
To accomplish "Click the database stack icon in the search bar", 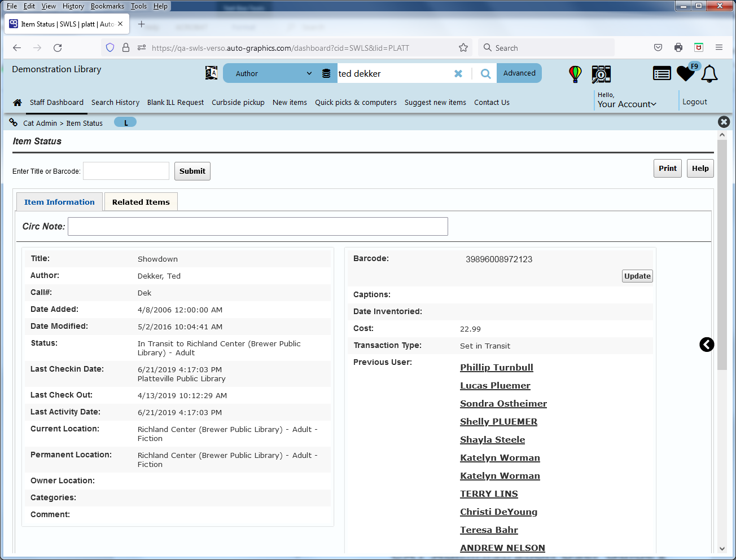I will [x=326, y=73].
